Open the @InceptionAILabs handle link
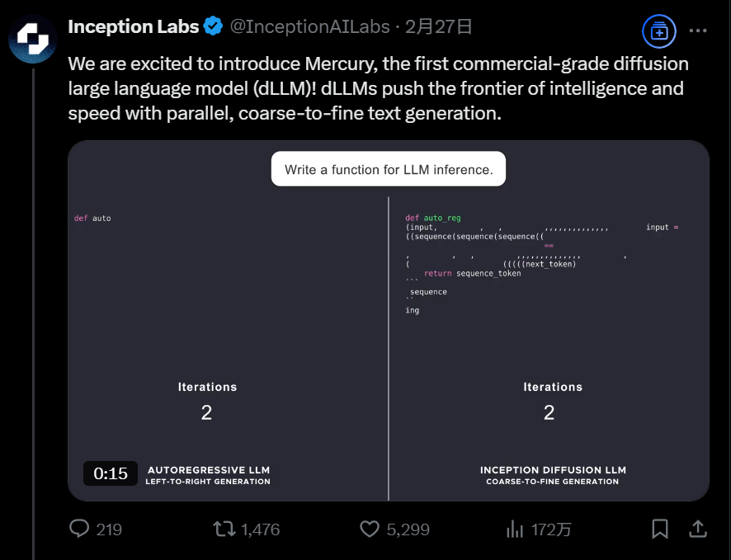The image size is (731, 560). (x=309, y=26)
